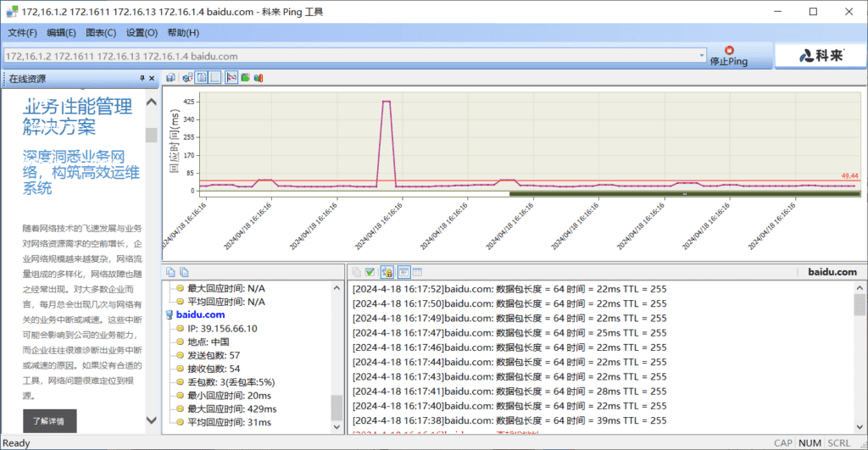Viewport: 868px width, 450px height.
Task: Click the first copy icon above statistics tree
Action: click(170, 272)
